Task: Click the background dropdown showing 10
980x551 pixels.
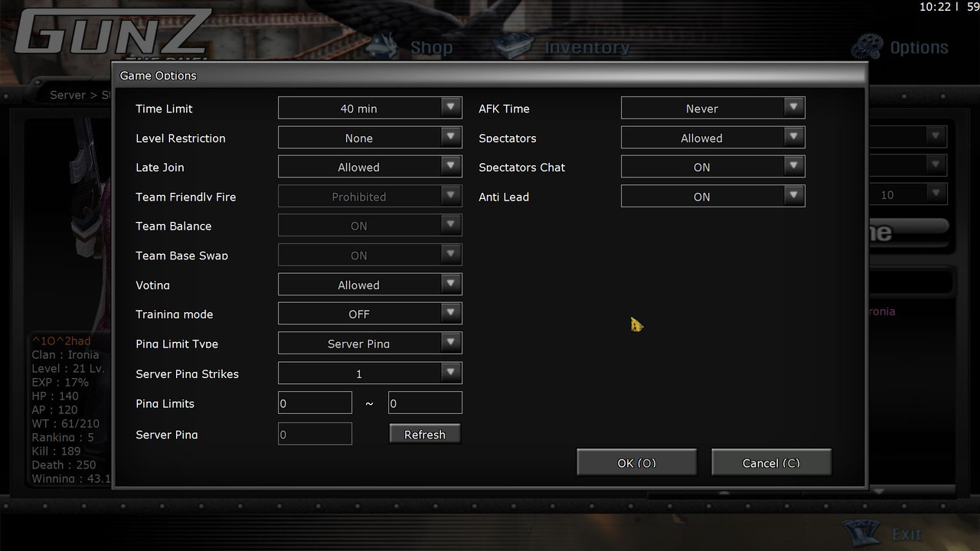Action: tap(907, 194)
